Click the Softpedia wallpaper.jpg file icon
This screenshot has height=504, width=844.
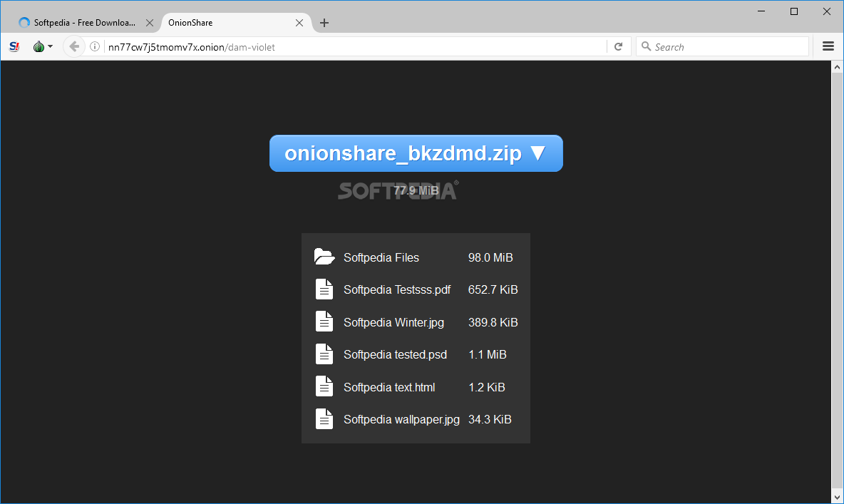pos(324,419)
